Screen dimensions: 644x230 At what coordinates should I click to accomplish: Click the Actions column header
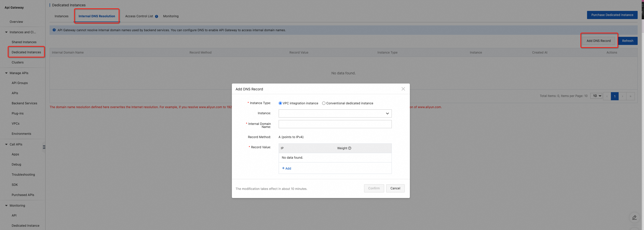[612, 53]
